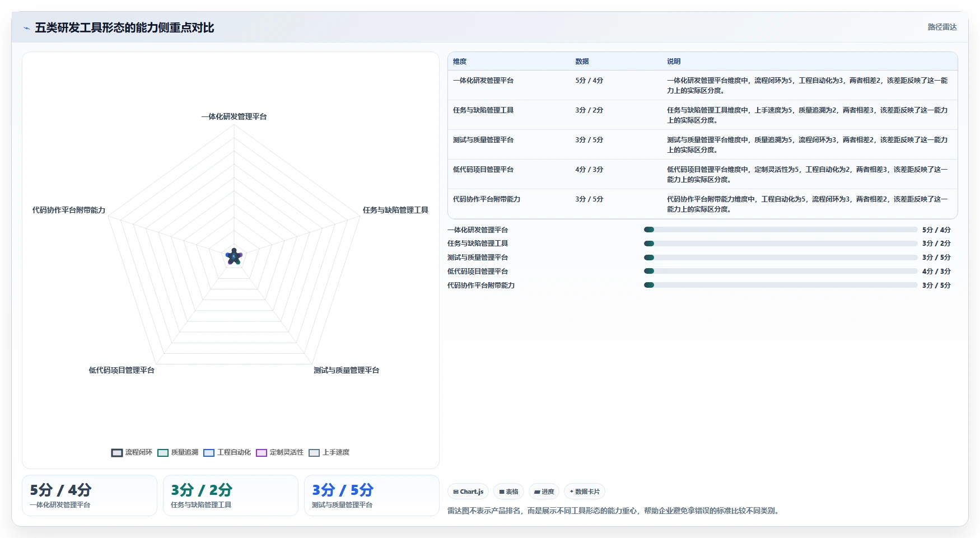This screenshot has height=538, width=980.
Task: Click 测试与质量管理平台 progress bar
Action: coord(781,258)
